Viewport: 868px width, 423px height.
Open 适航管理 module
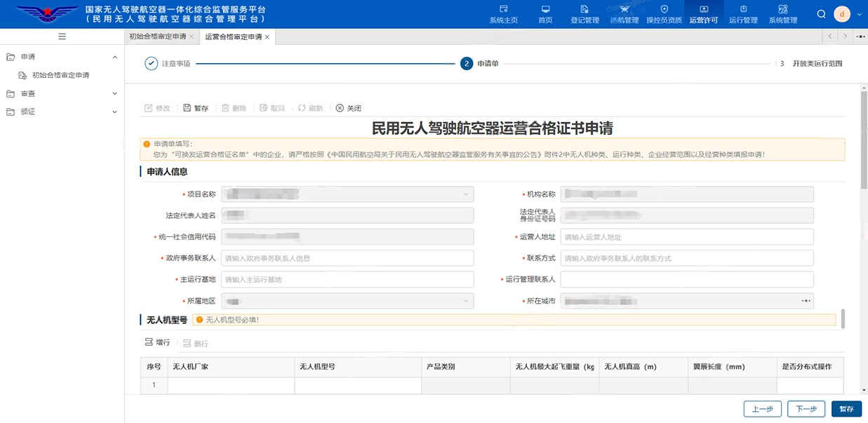coord(625,14)
